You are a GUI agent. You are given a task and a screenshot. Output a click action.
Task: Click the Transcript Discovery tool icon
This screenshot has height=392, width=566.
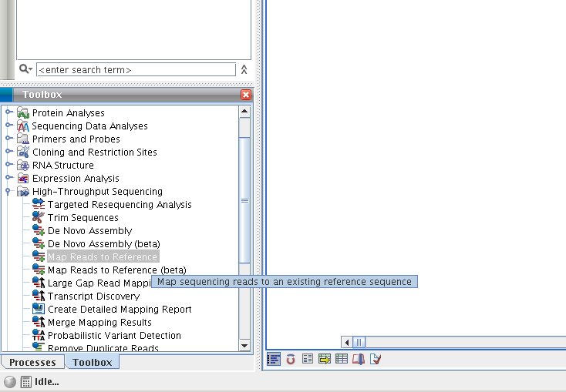point(39,296)
